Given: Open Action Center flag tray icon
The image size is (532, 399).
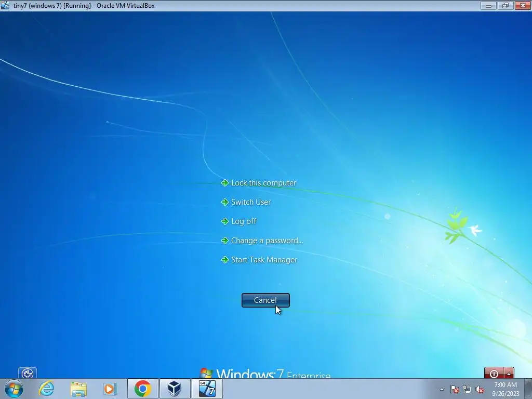Looking at the screenshot, I should point(455,389).
